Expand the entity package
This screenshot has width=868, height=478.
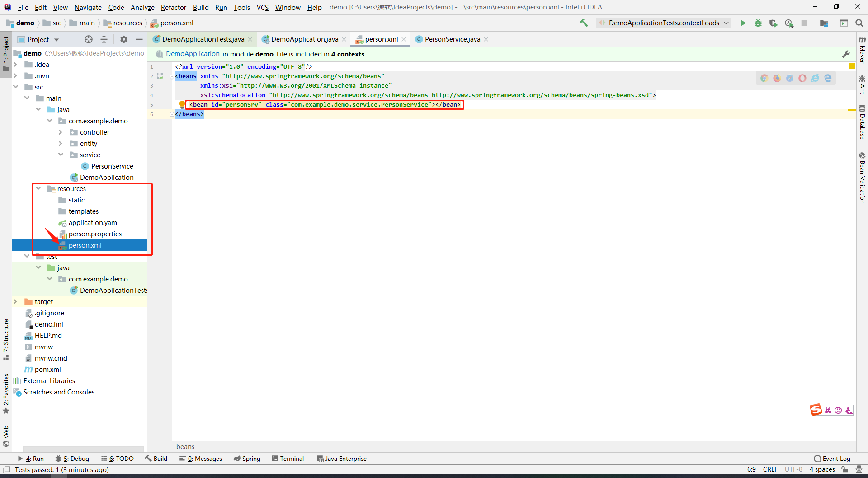point(61,144)
